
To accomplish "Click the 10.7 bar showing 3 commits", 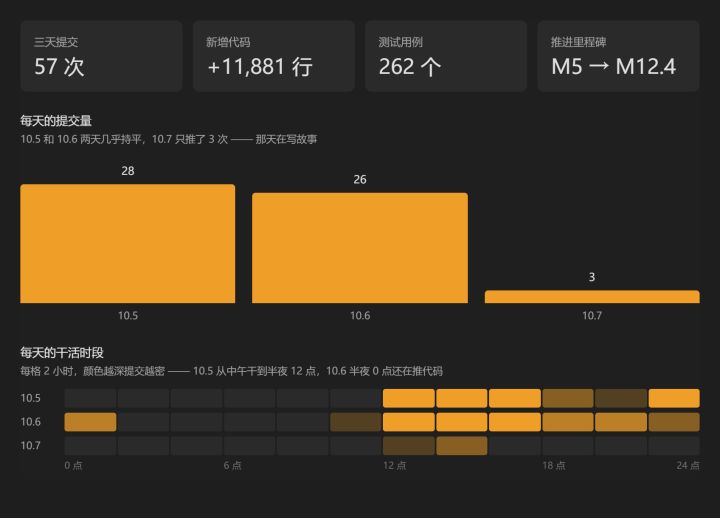I will pos(592,297).
